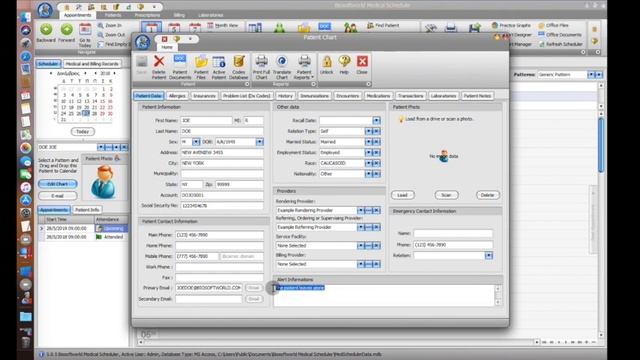Click the Scan photo button
640x360 pixels.
coord(446,195)
